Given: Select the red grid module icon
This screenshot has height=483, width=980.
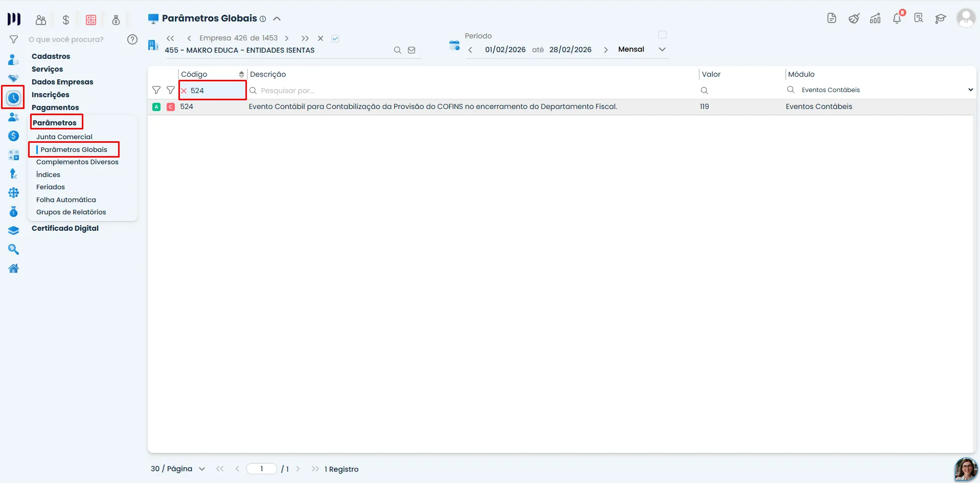Looking at the screenshot, I should coord(91,20).
